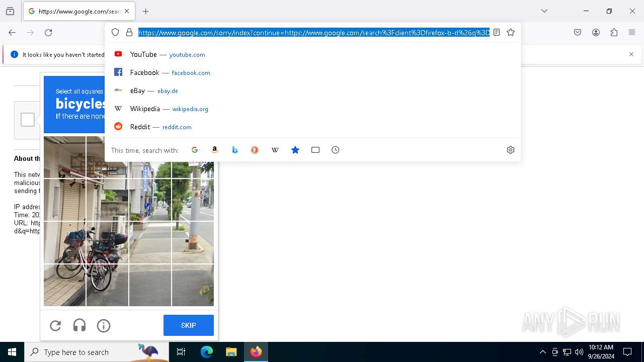The image size is (644, 362).
Task: Click the Firefox View icon
Action: click(x=10, y=11)
